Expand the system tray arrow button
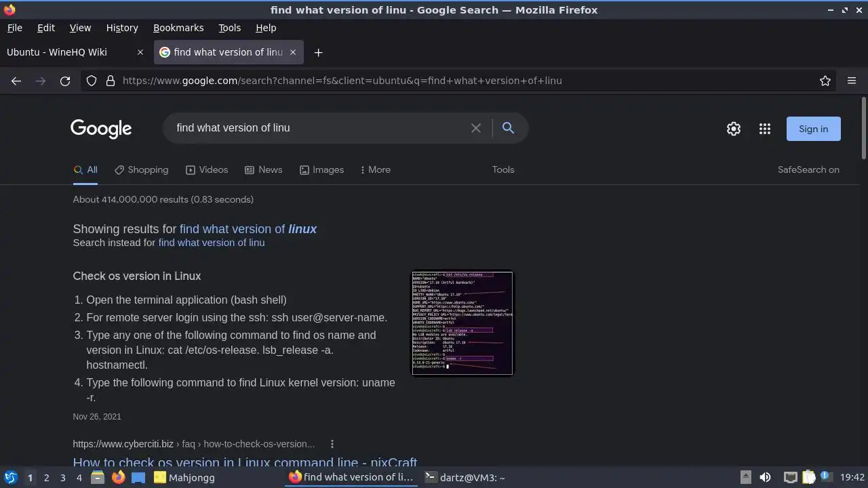The image size is (868, 488). click(745, 477)
